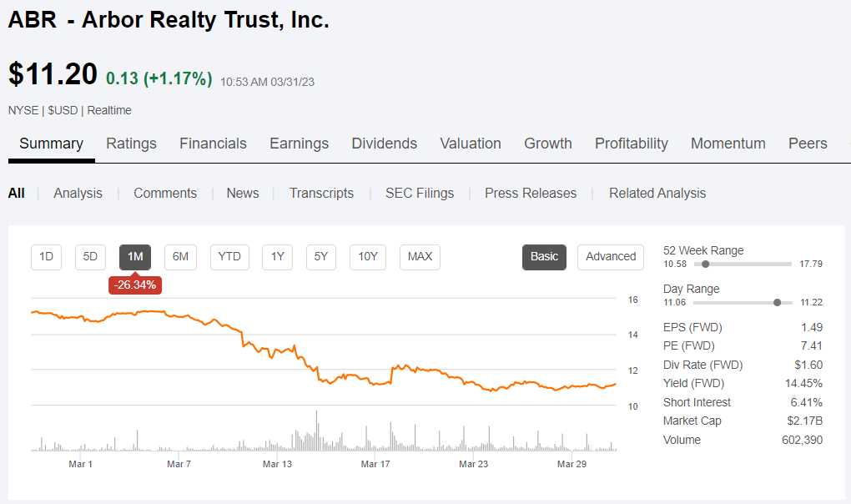The height and width of the screenshot is (504, 851).
Task: Show Transcripts for Arbor Realty
Action: pos(321,193)
